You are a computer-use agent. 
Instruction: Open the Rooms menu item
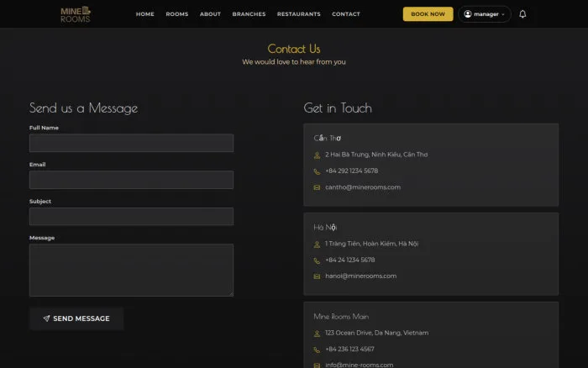pos(177,14)
